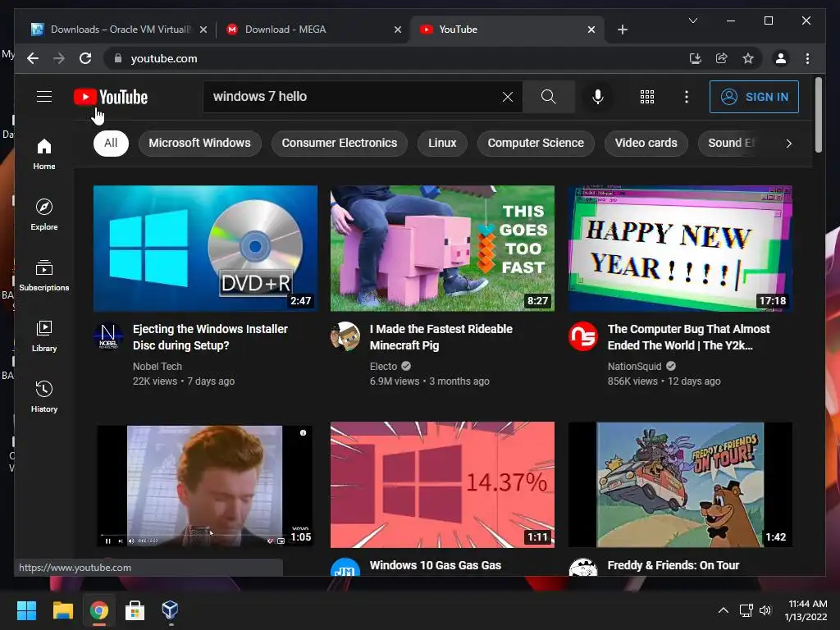The width and height of the screenshot is (840, 630).
Task: Open Electo channel avatar
Action: (345, 336)
